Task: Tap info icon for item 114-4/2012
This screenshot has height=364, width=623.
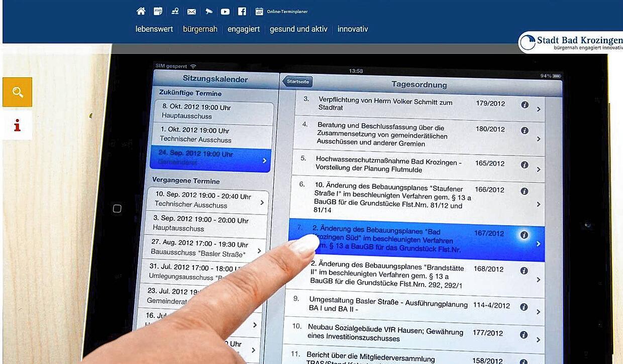Action: [x=524, y=307]
